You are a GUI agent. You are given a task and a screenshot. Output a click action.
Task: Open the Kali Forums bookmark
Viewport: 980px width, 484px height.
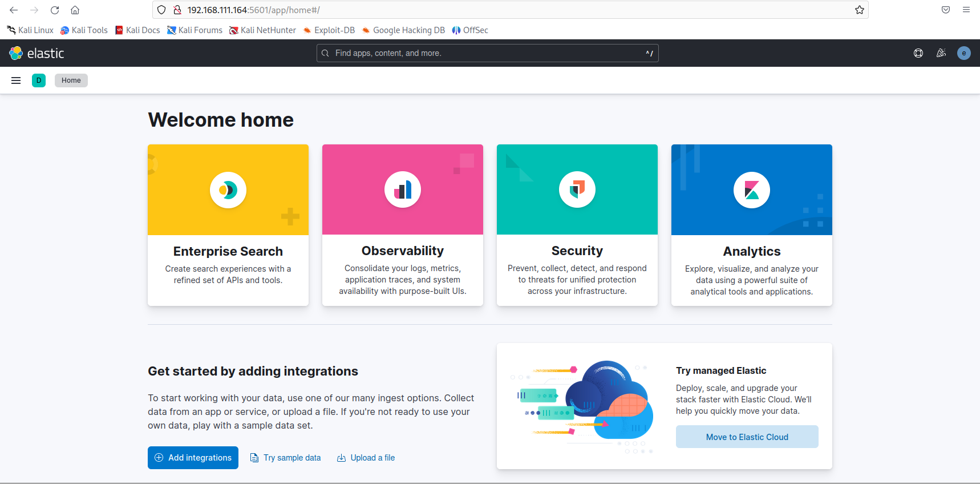click(x=195, y=30)
